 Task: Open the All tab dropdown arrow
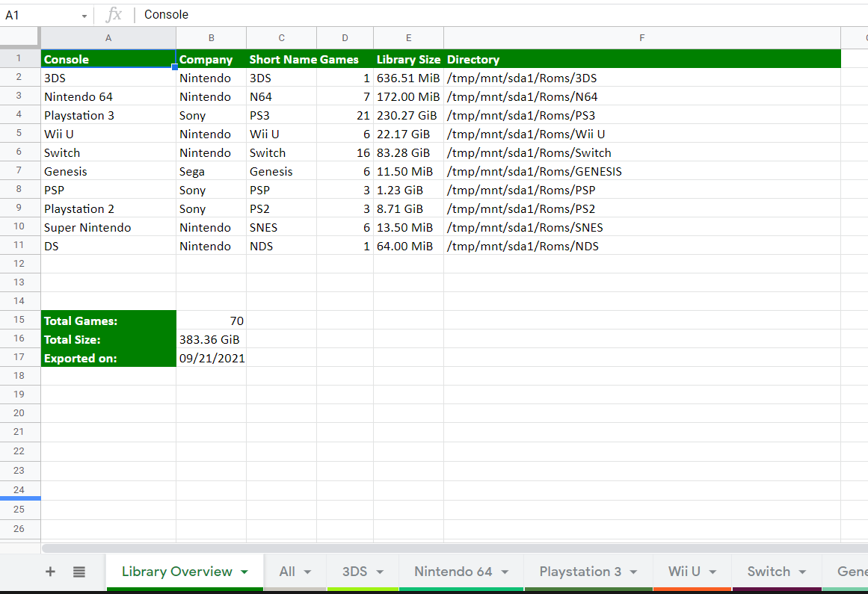(x=307, y=572)
